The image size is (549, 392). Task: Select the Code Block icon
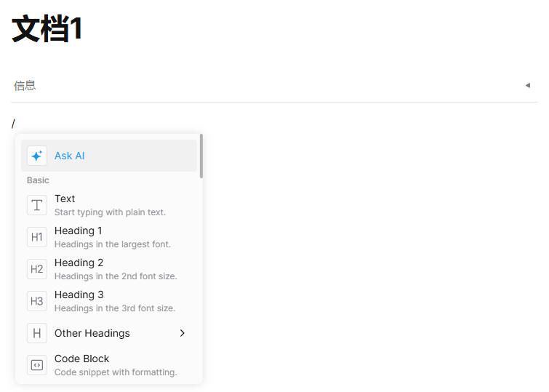pos(37,365)
